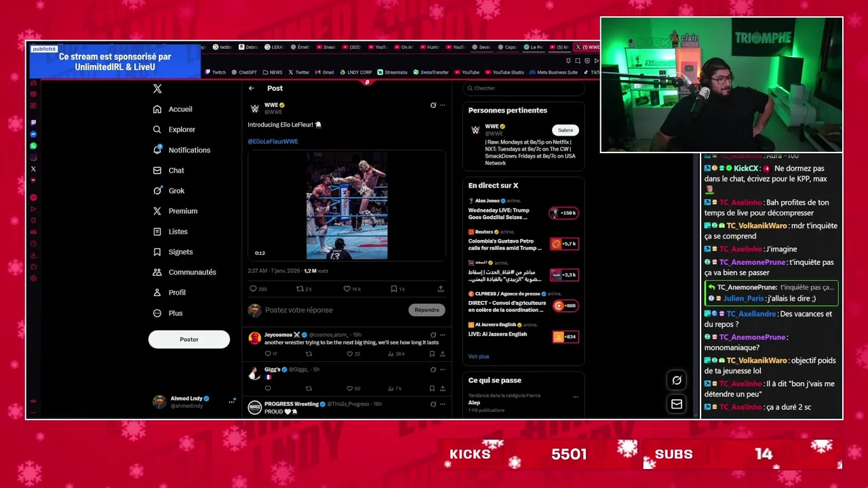Viewport: 868px width, 488px height.
Task: Open Twitch bookmark in bookmarks bar
Action: click(215, 73)
